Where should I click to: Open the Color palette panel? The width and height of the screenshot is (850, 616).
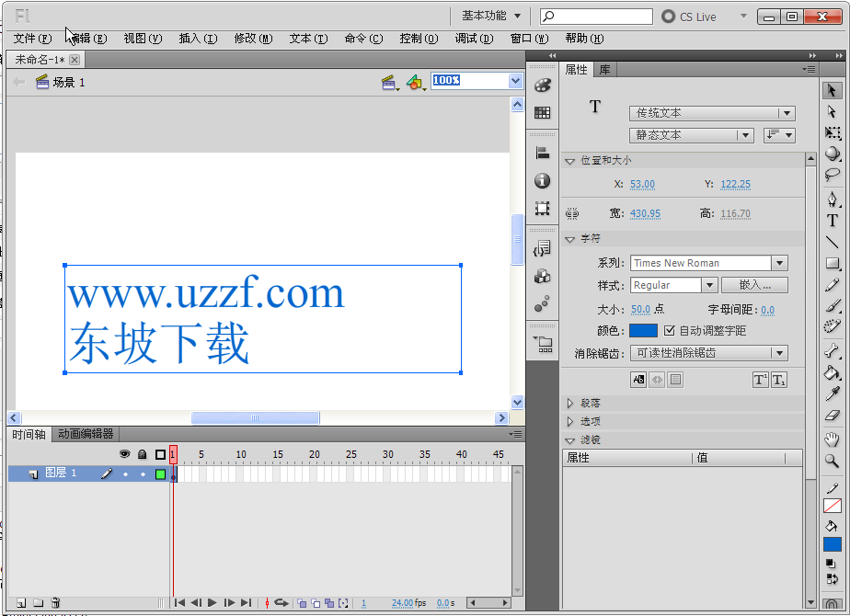point(542,86)
